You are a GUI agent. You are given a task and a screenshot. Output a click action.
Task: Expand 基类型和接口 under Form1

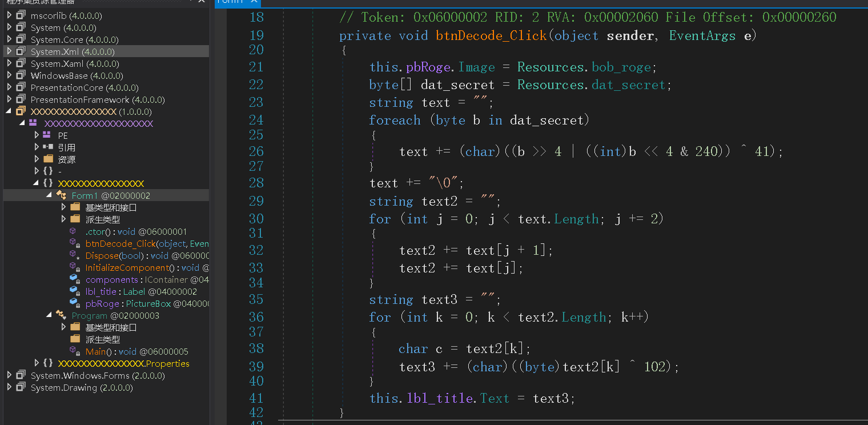(63, 207)
